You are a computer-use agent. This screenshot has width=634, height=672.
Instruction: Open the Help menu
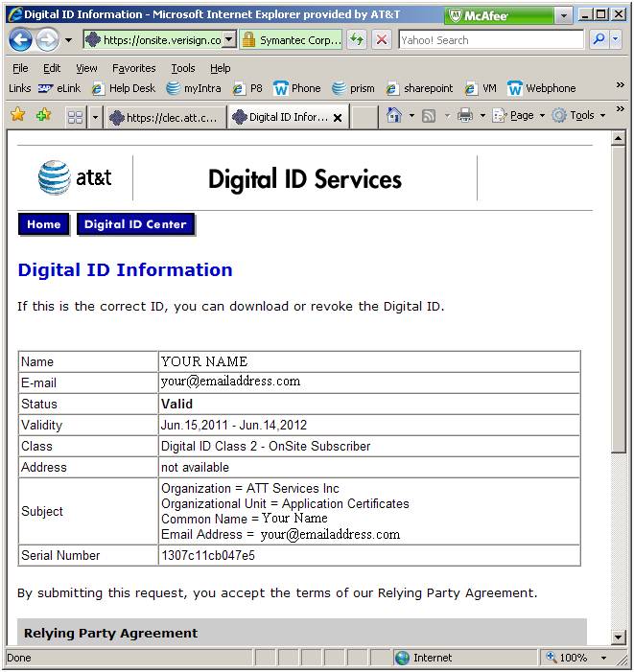[x=220, y=68]
